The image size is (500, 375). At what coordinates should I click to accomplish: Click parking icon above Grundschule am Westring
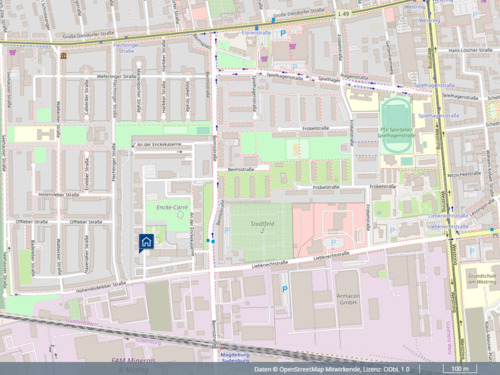coord(472,251)
